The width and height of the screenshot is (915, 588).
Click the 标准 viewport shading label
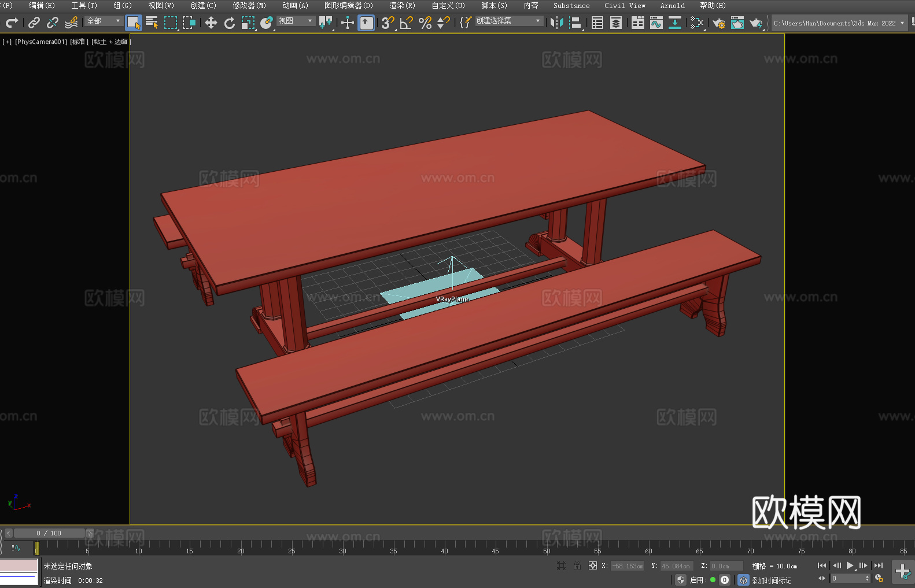click(79, 42)
